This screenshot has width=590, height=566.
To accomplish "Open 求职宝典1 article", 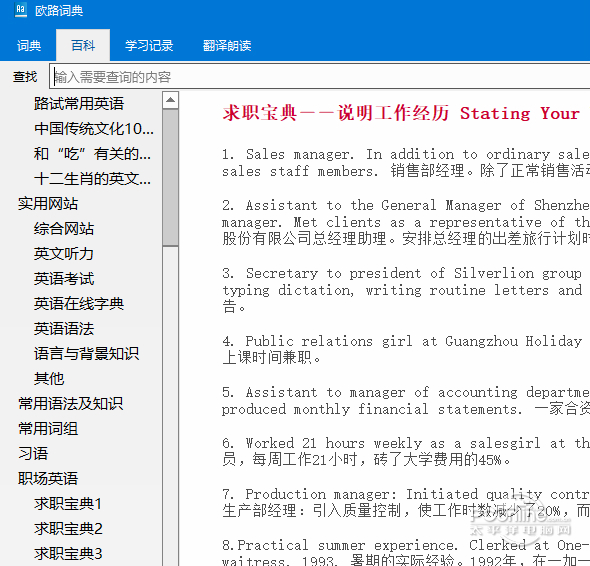I will pos(68,503).
